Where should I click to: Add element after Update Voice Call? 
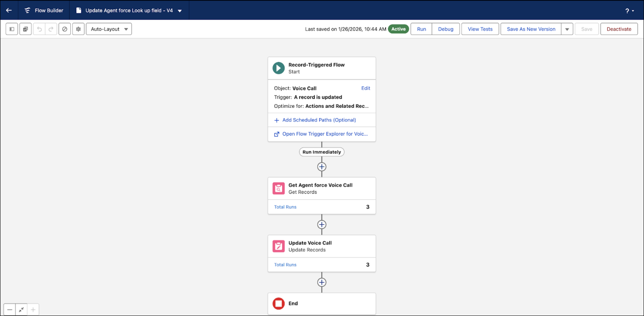322,282
